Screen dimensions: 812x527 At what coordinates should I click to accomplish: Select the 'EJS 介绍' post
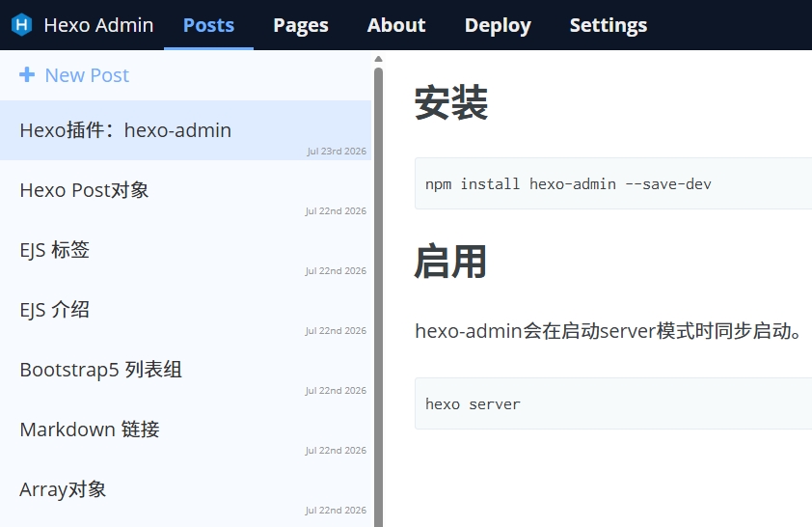click(x=185, y=310)
